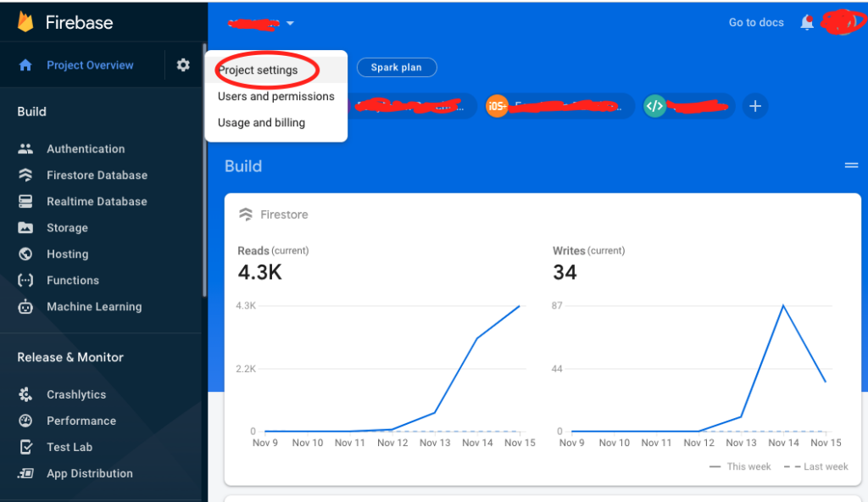This screenshot has width=868, height=502.
Task: Open notifications via the bell icon
Action: pos(807,22)
